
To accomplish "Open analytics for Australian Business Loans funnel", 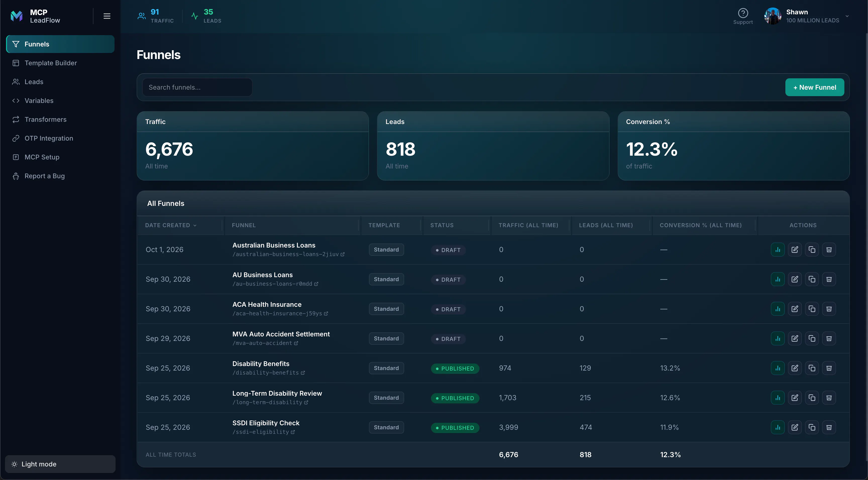I will click(x=777, y=250).
